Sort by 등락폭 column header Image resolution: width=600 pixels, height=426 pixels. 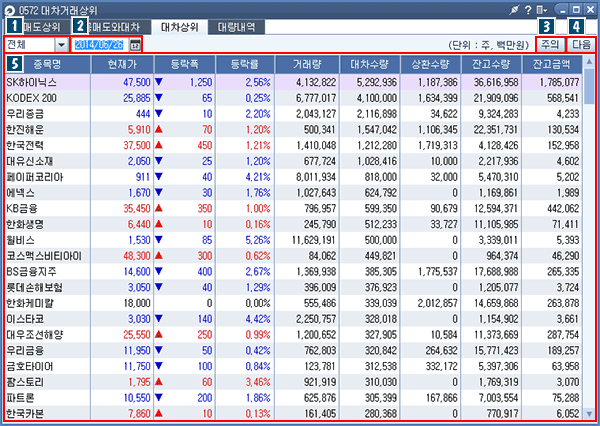[185, 64]
